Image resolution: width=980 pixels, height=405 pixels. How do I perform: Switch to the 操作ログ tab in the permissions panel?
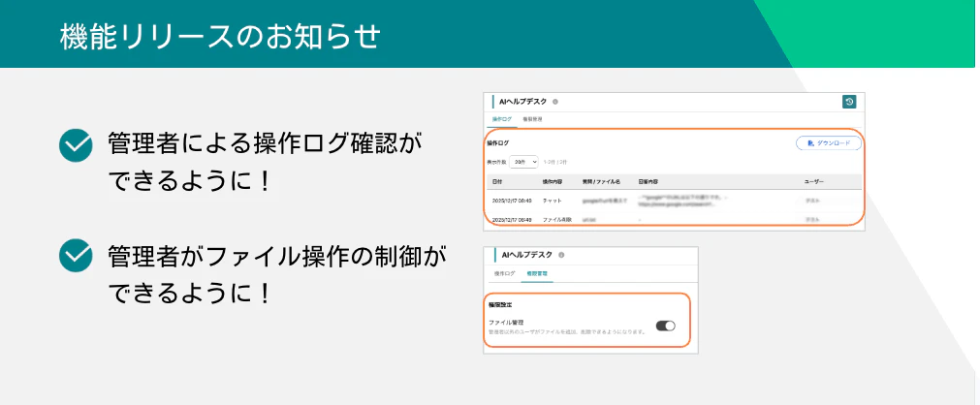tap(504, 274)
